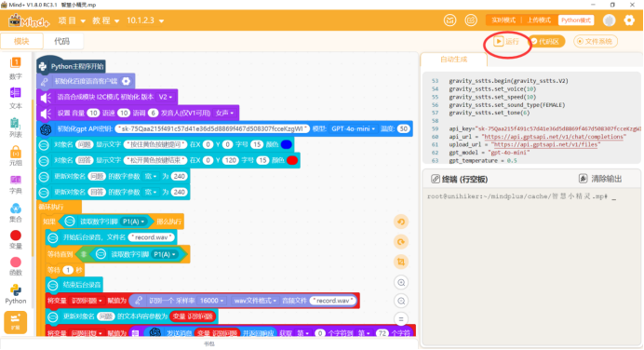This screenshot has height=350, width=644.
Task: Click code line gravity_sstts.set_voice(10)
Action: coord(492,89)
